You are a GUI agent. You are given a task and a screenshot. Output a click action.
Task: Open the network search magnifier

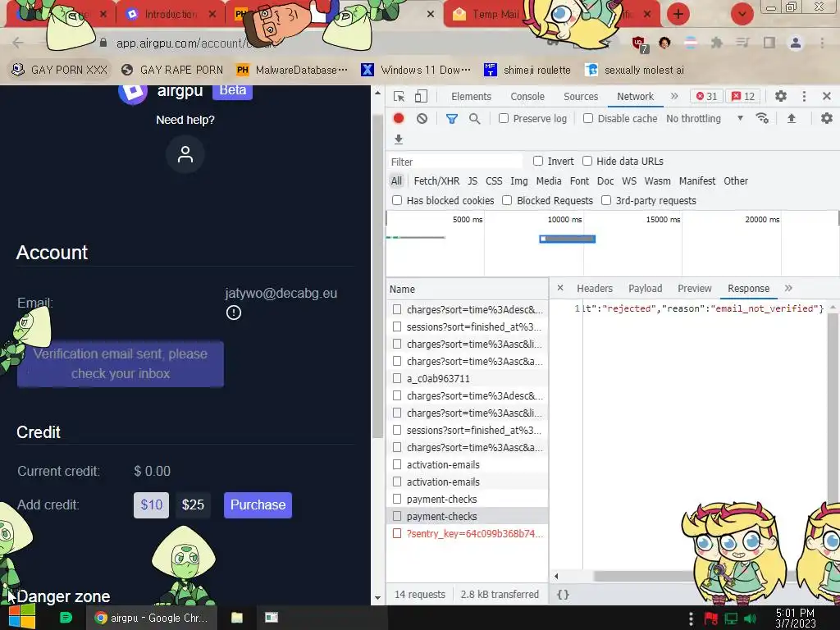coord(475,118)
